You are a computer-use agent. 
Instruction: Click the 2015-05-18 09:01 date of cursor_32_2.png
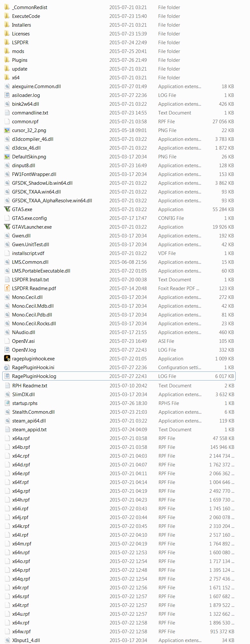(128, 130)
